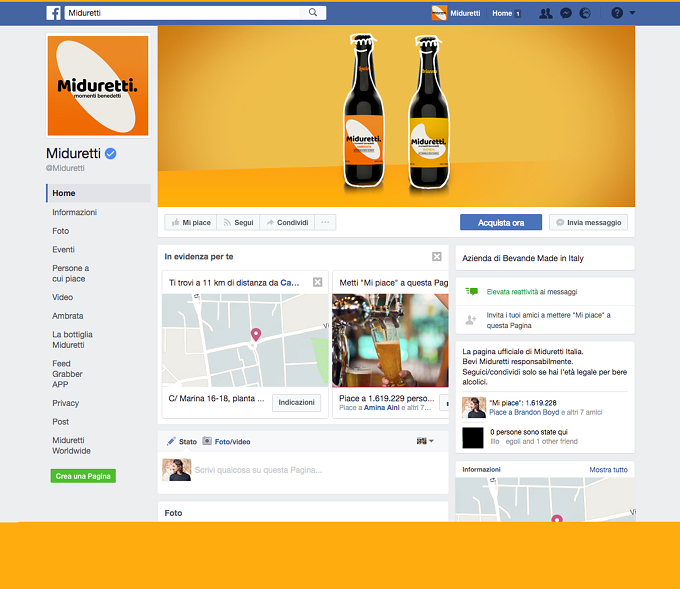Click the yellow Bionda bottle in cover

429,113
